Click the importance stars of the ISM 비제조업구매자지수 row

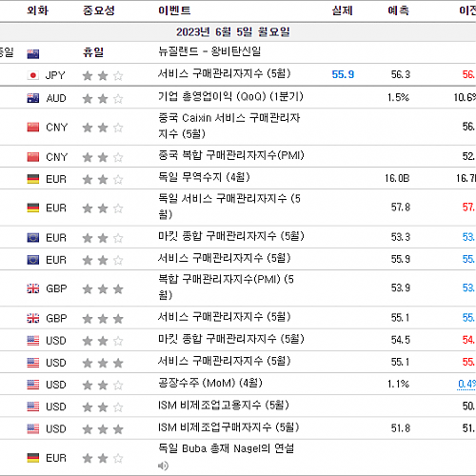click(x=103, y=429)
